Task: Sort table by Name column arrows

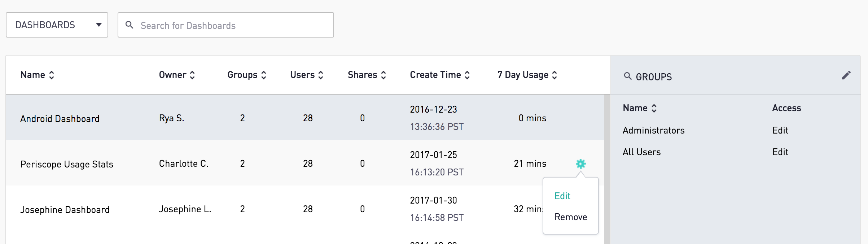Action: pos(52,75)
